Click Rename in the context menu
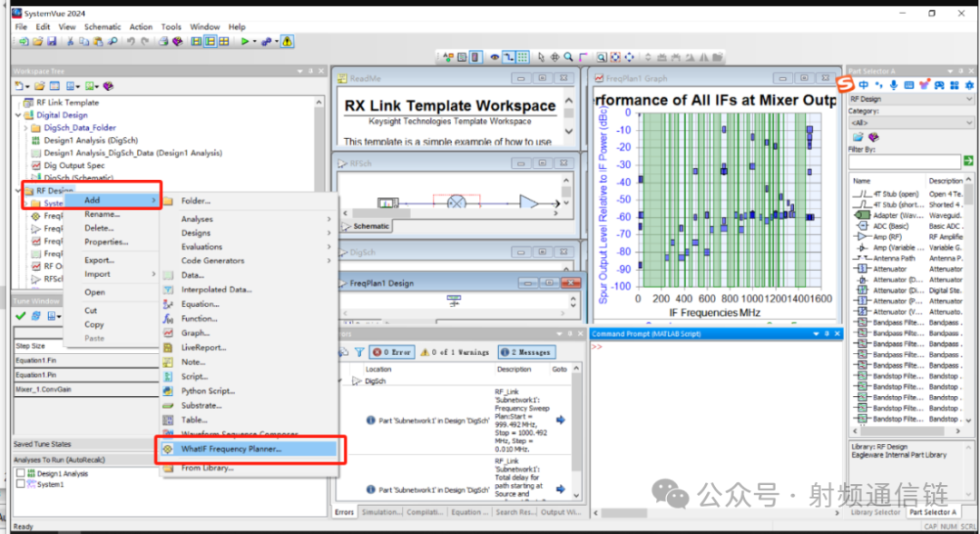 (x=102, y=213)
